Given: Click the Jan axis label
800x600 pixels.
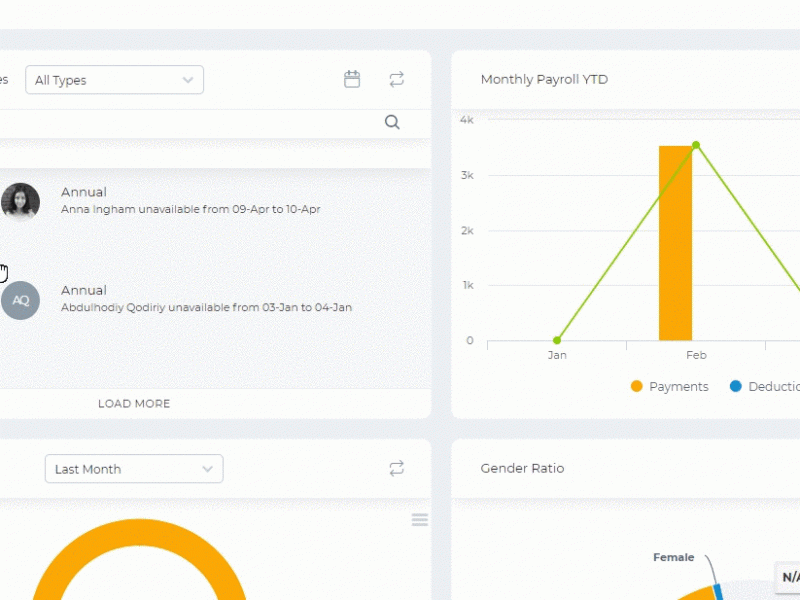Looking at the screenshot, I should tap(557, 355).
